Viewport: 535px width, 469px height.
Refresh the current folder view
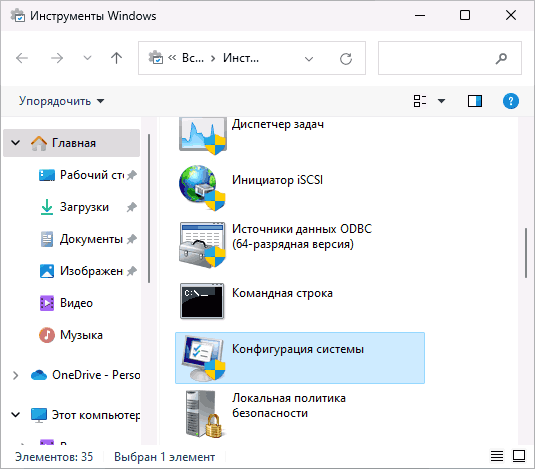point(346,59)
